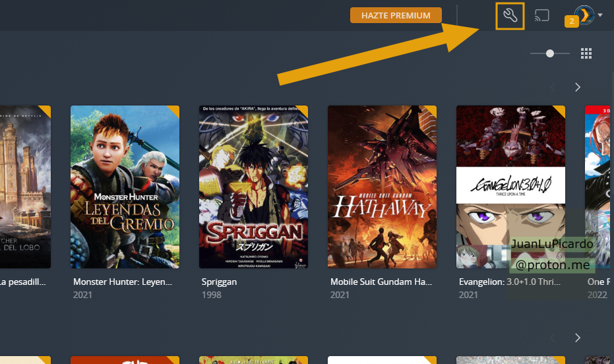Select the Spriggan movie poster
This screenshot has width=614, height=364.
[253, 187]
